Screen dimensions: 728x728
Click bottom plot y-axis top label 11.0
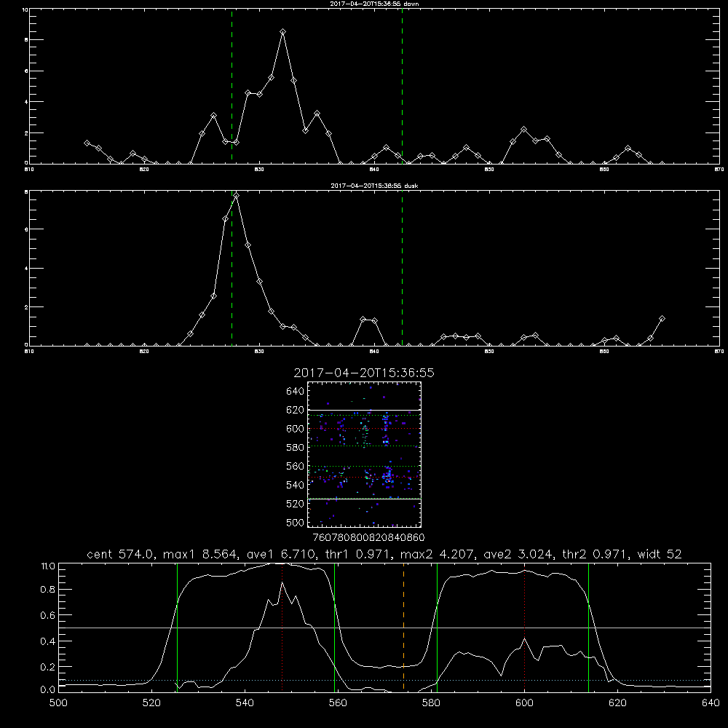coord(48,566)
